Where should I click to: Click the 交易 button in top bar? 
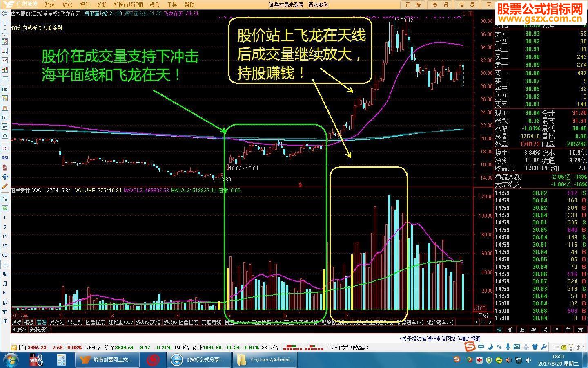click(x=468, y=4)
